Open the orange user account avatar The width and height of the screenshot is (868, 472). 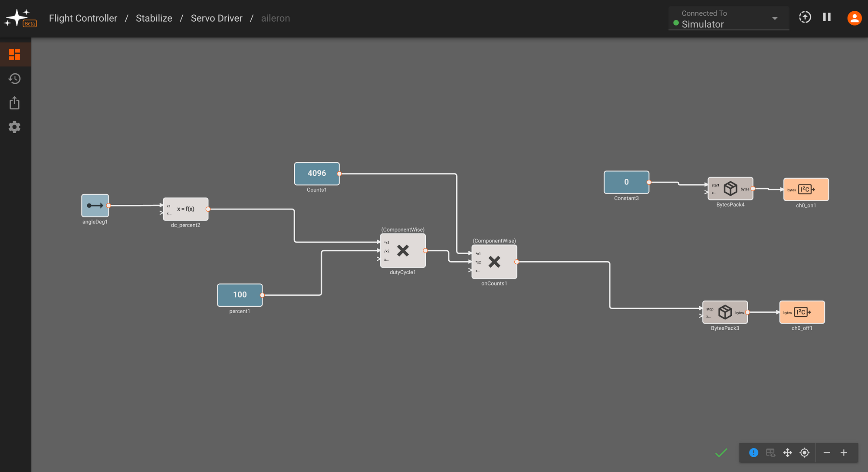[x=854, y=18]
